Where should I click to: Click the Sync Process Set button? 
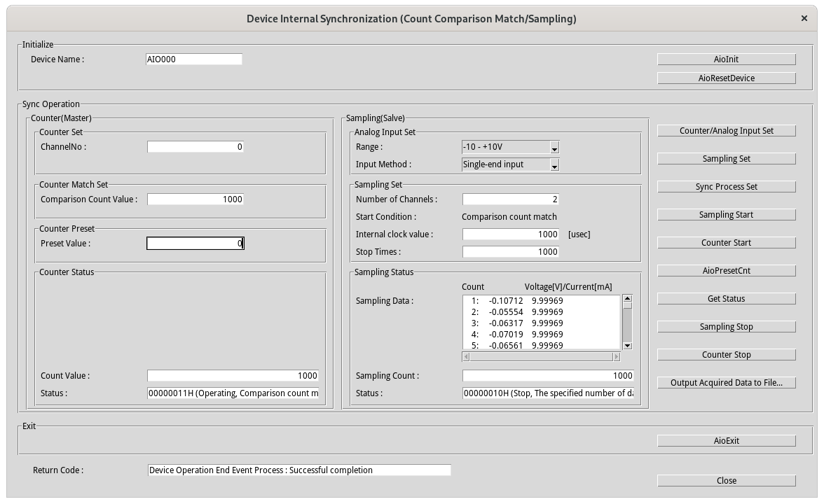726,187
